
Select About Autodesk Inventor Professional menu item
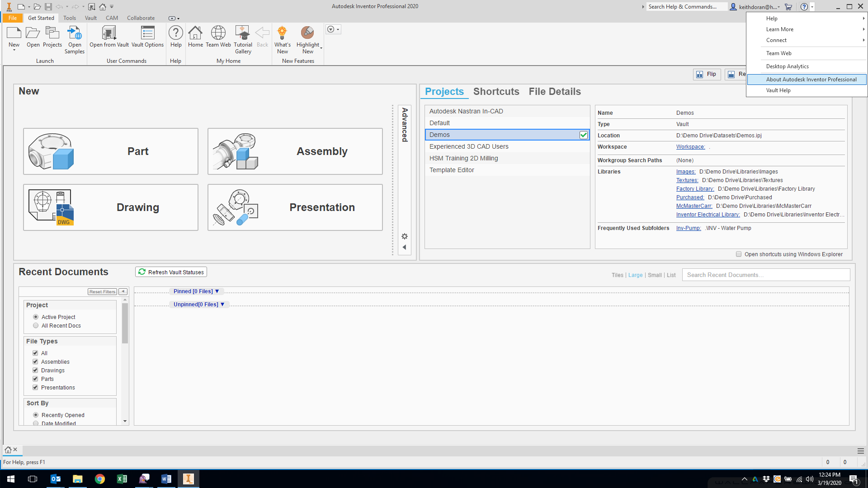[x=807, y=80]
